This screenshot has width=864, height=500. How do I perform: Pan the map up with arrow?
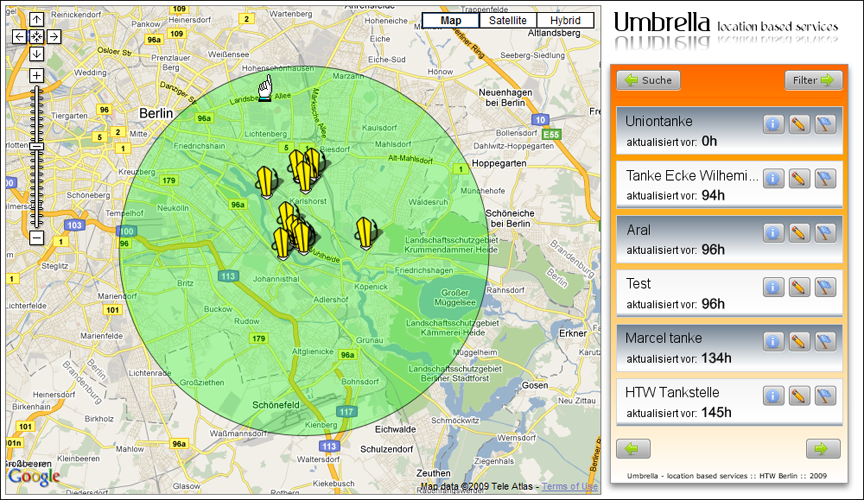(36, 20)
